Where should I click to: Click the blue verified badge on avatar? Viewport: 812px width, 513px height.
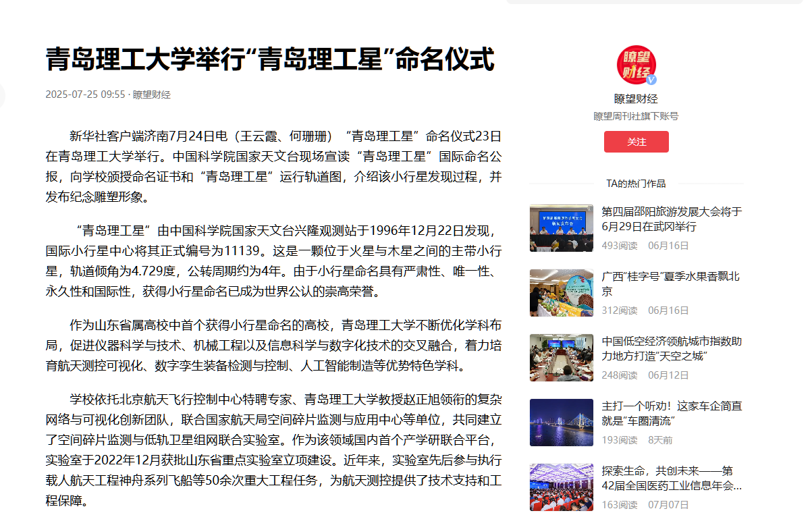(x=651, y=80)
